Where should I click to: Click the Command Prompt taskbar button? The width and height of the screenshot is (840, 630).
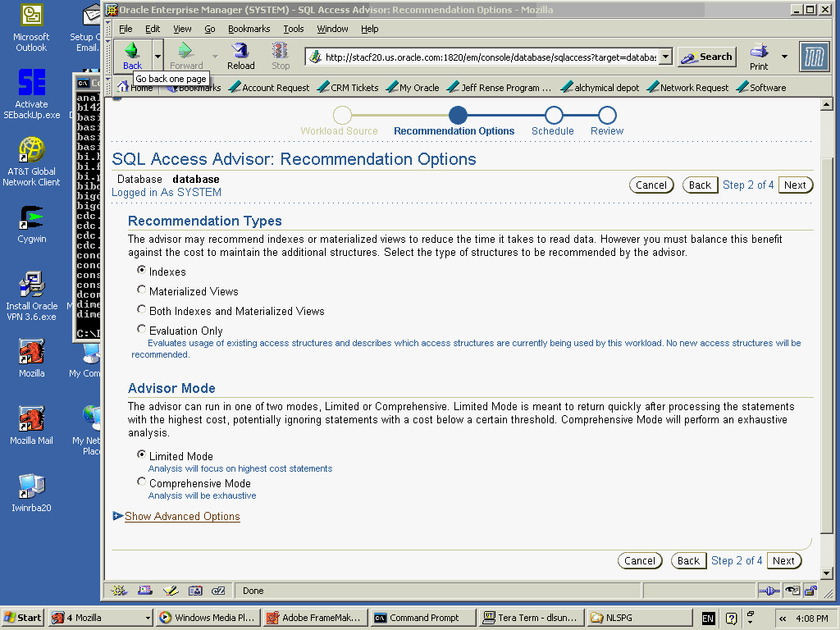point(422,618)
